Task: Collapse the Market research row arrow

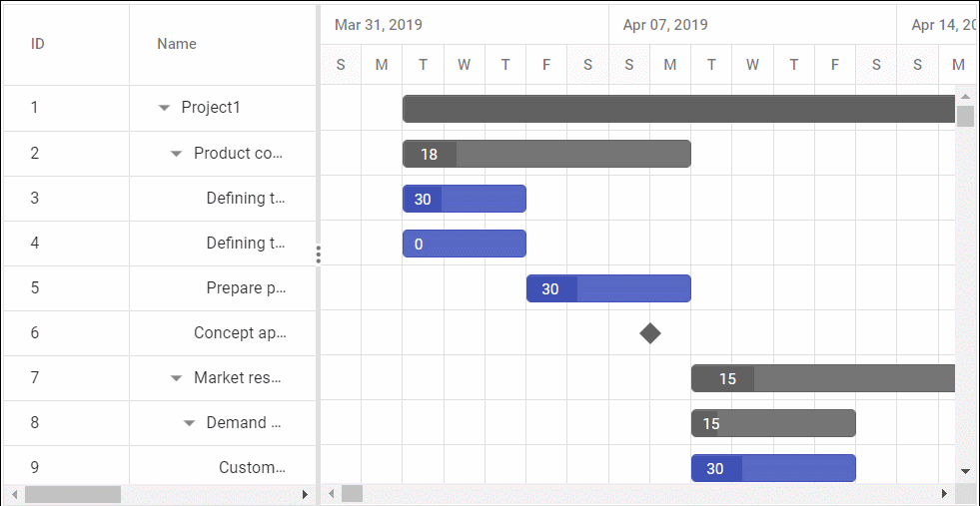Action: pos(177,378)
